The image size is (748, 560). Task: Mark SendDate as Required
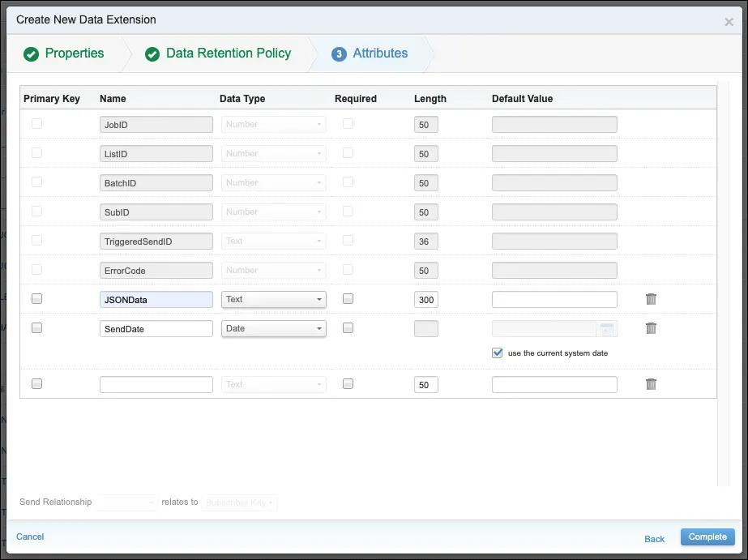tap(348, 327)
